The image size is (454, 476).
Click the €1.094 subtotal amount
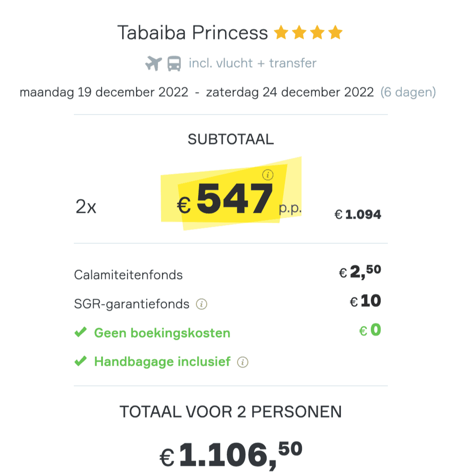pos(358,215)
